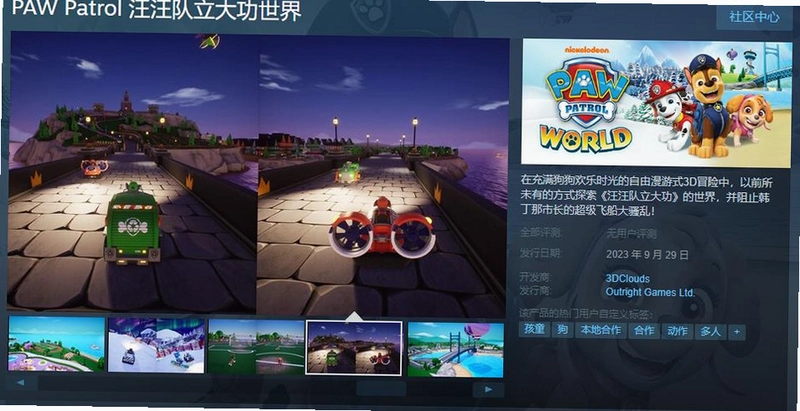The image size is (800, 411).
Task: Click the thumbnail strip scrollbar handle
Action: pyautogui.click(x=381, y=389)
